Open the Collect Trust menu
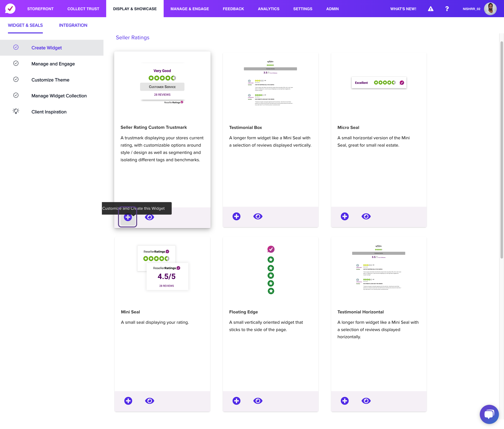This screenshot has height=429, width=504. (x=83, y=9)
